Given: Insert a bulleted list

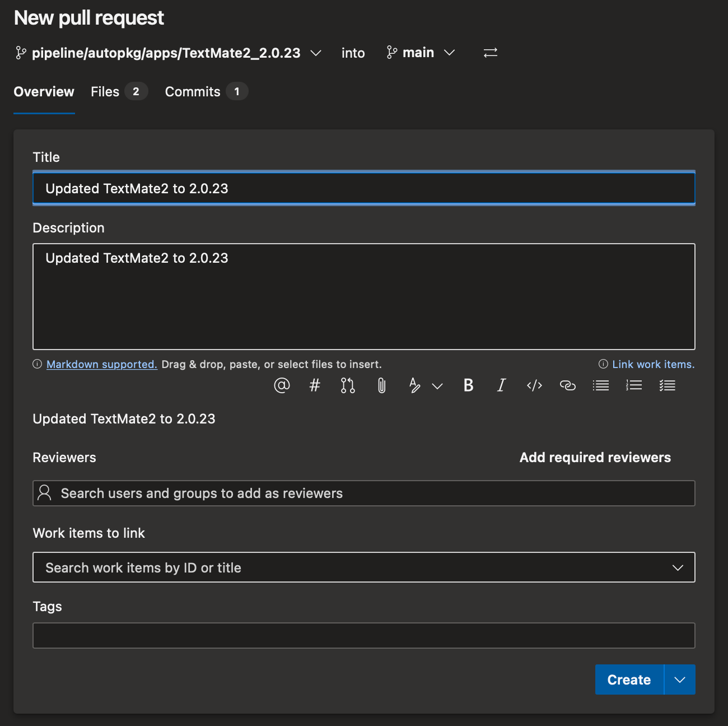Looking at the screenshot, I should tap(600, 385).
